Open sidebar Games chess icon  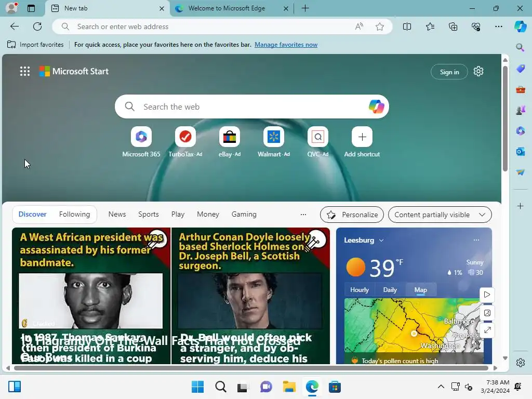[x=520, y=110]
